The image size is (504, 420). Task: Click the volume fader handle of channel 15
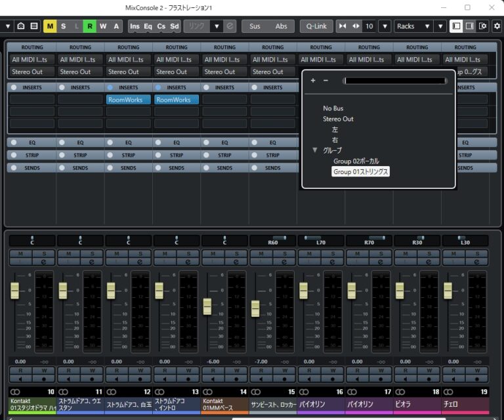click(255, 308)
